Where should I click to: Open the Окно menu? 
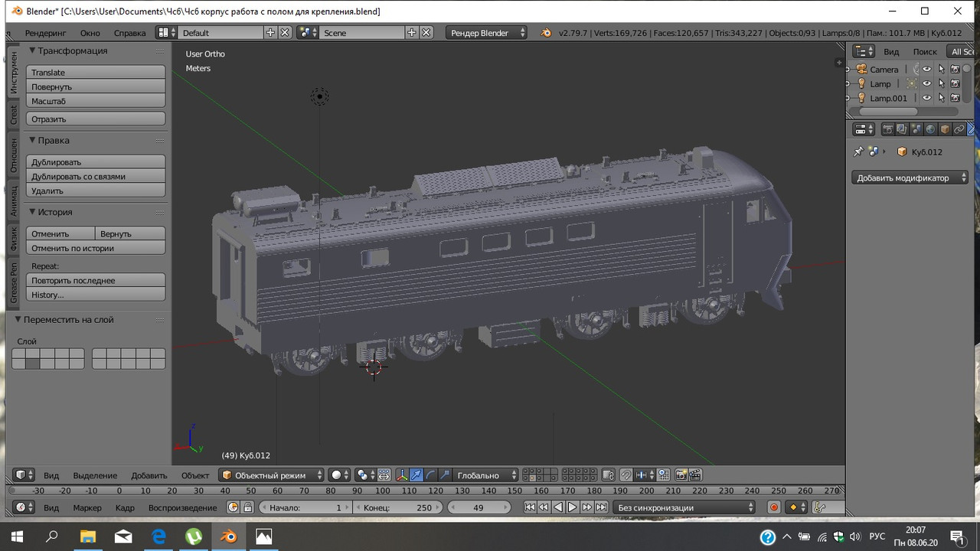90,33
